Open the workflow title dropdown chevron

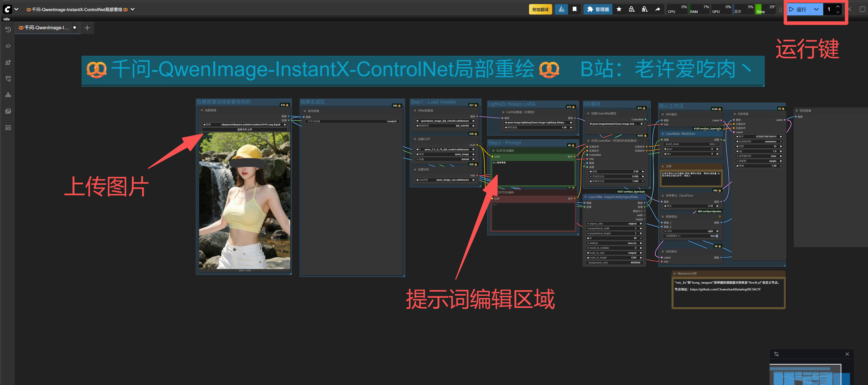pos(132,10)
